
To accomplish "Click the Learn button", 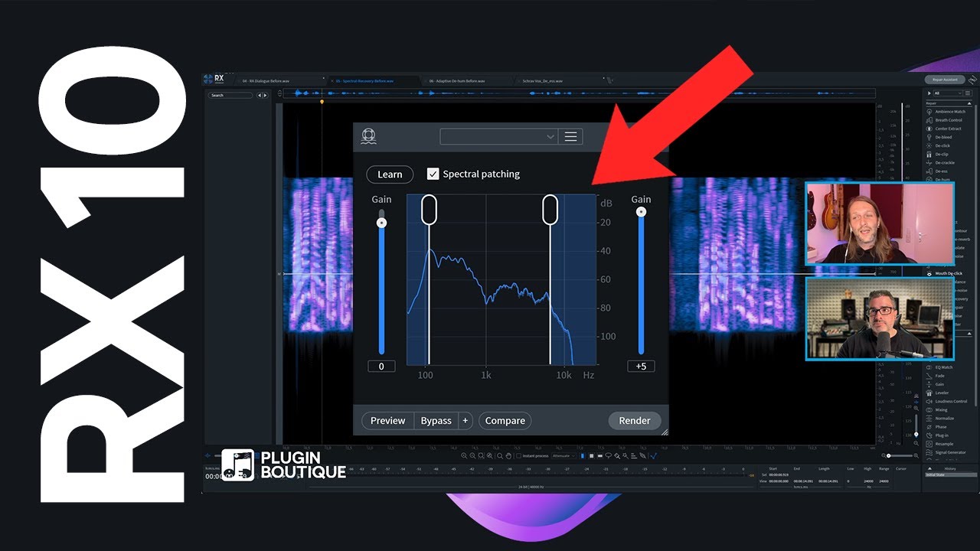I will pyautogui.click(x=390, y=174).
